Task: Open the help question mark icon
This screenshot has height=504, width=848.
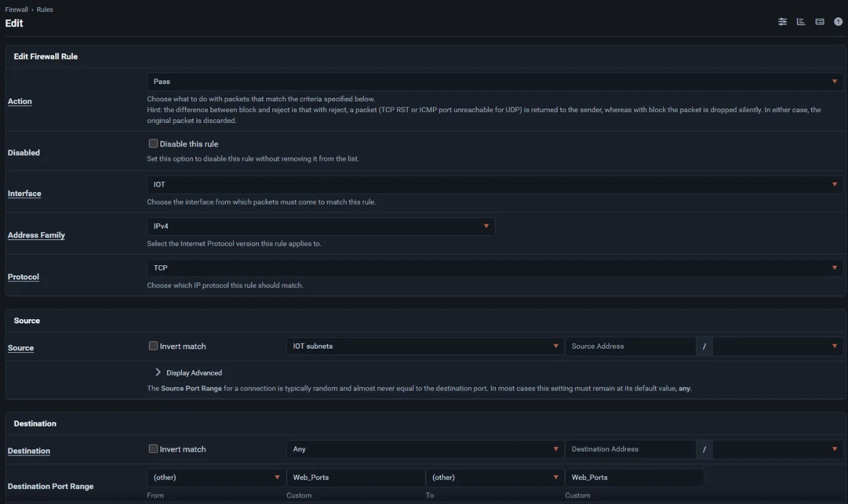Action: [x=838, y=22]
